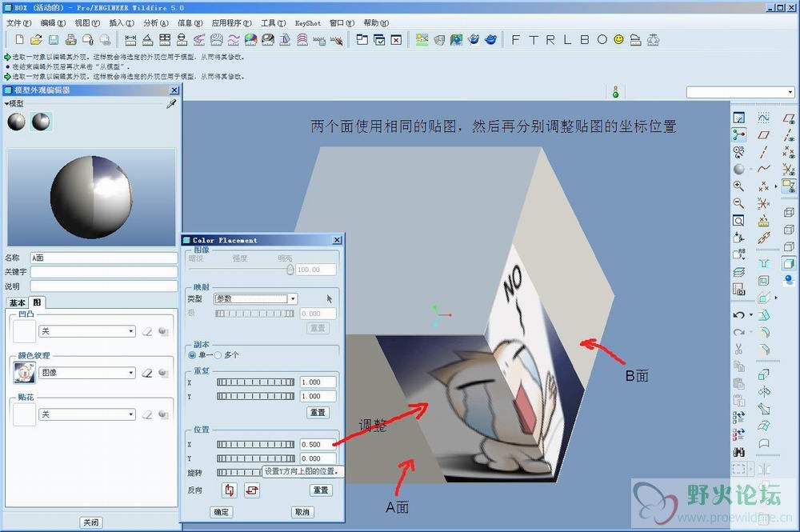The width and height of the screenshot is (800, 532).
Task: Click the rainbow shaded analysis icon
Action: tap(250, 40)
